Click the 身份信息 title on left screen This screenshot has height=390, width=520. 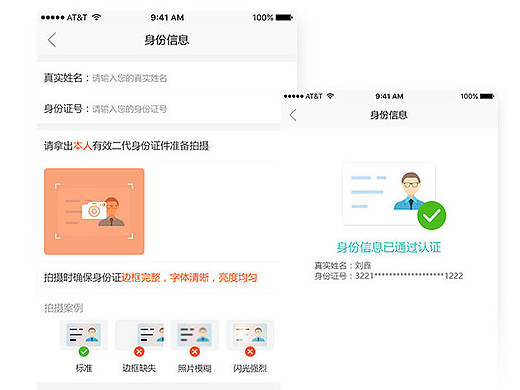click(x=167, y=40)
